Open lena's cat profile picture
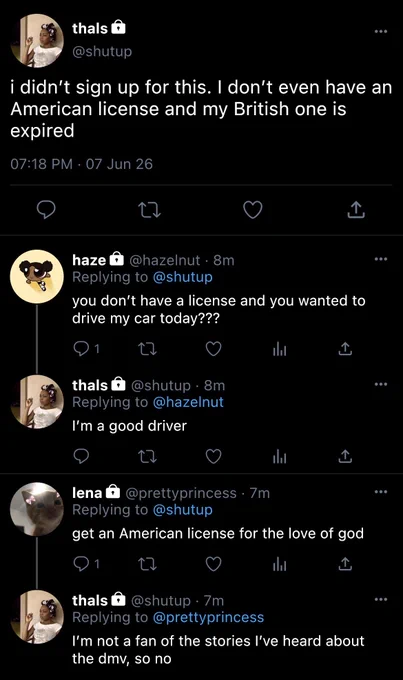403x680 pixels. pos(37,509)
